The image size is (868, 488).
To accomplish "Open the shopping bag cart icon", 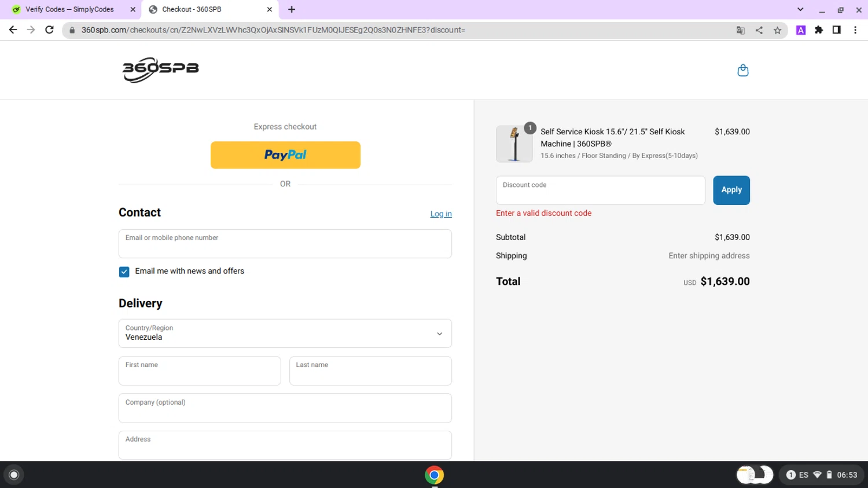I will [x=743, y=70].
